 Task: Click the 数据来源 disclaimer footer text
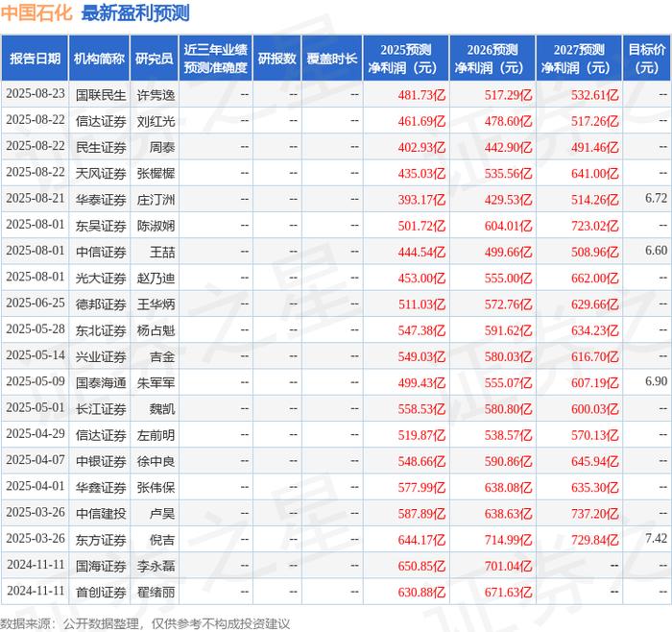tap(145, 623)
